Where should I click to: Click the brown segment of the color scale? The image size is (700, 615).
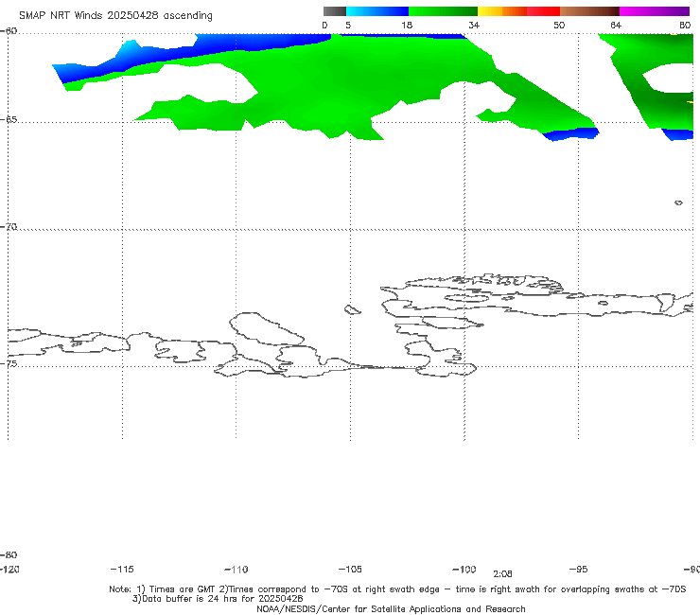(x=589, y=11)
